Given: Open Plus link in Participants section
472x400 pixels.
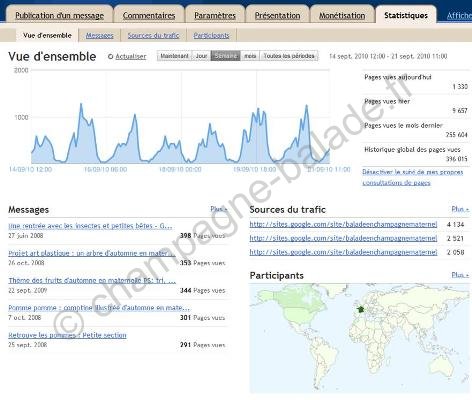Looking at the screenshot, I should [x=460, y=275].
